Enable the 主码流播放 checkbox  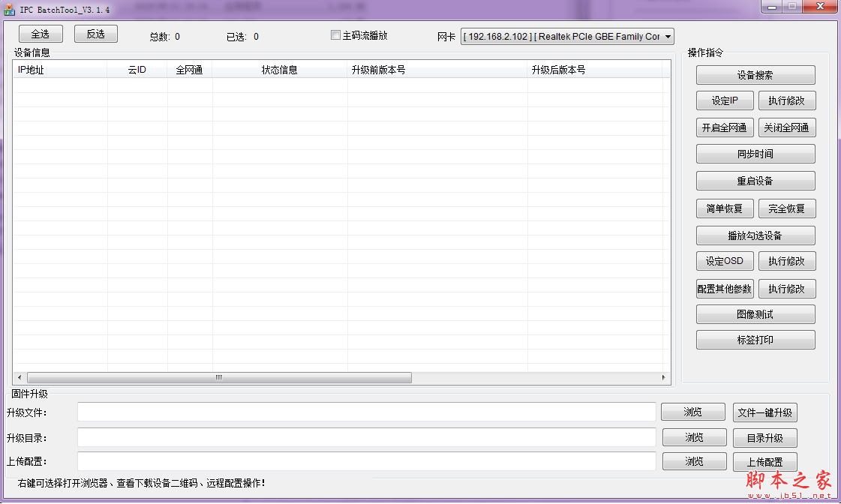(336, 35)
